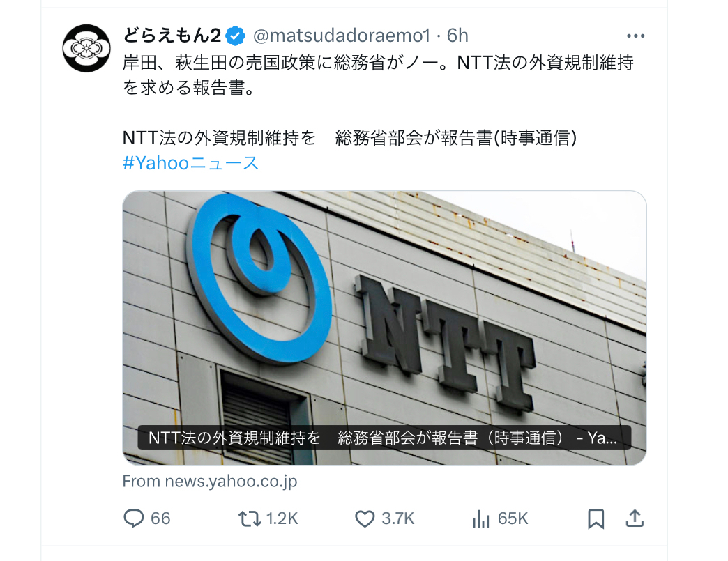The image size is (728, 561).
Task: Open view analytics bar chart icon
Action: click(x=481, y=518)
